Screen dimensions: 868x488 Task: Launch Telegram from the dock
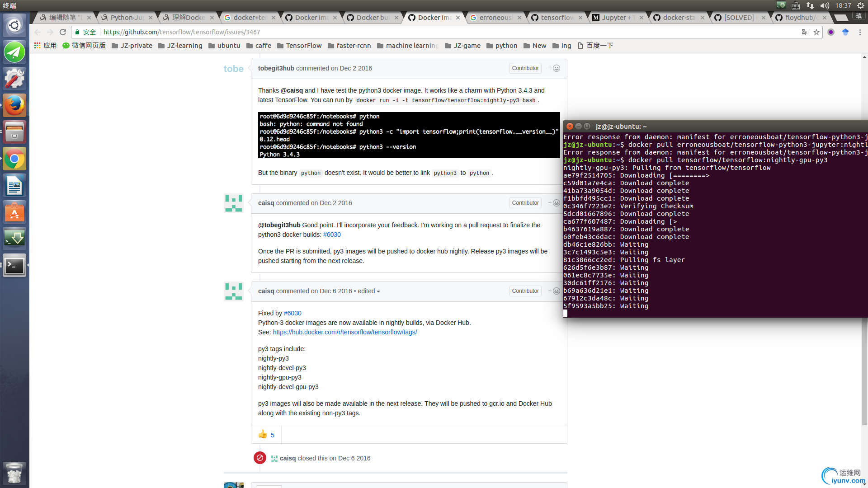coord(14,52)
